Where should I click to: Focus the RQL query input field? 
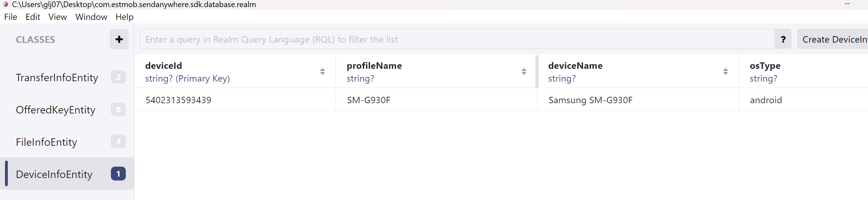[x=457, y=39]
